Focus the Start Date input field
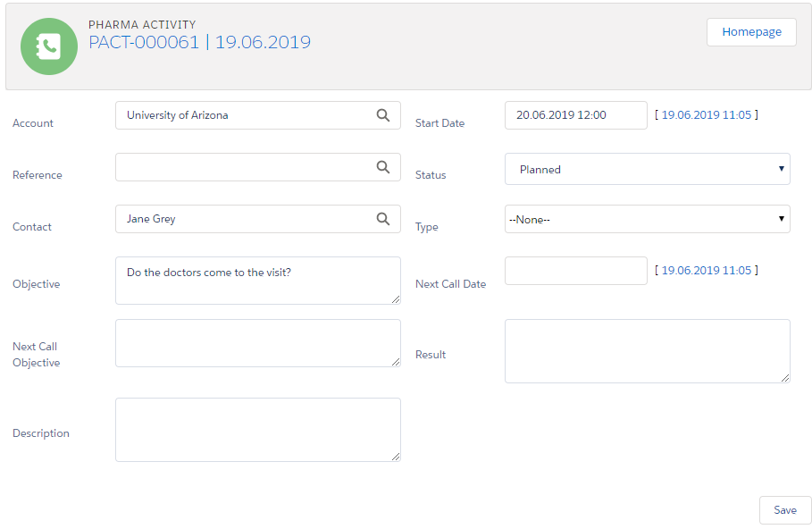This screenshot has width=812, height=529. pos(575,115)
